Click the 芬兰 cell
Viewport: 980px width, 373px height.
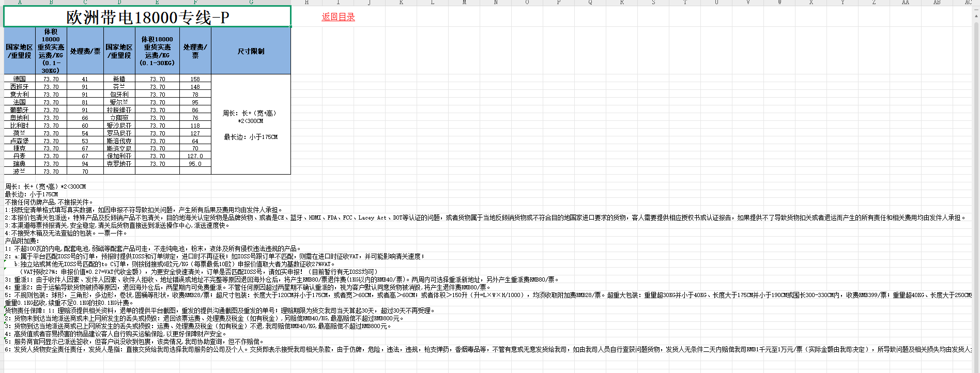pos(119,87)
